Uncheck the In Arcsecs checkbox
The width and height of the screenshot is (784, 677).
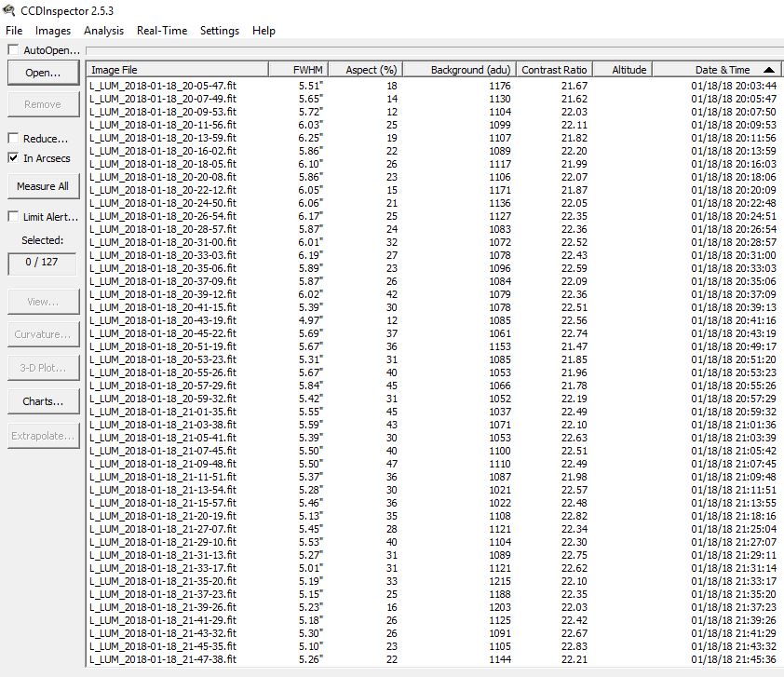(13, 158)
